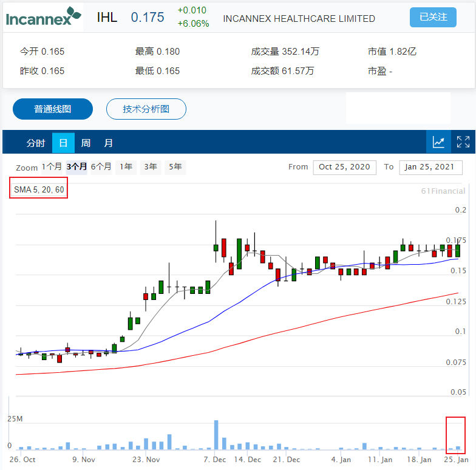Click the 4. Jan date axis label
The height and width of the screenshot is (470, 476).
click(341, 459)
